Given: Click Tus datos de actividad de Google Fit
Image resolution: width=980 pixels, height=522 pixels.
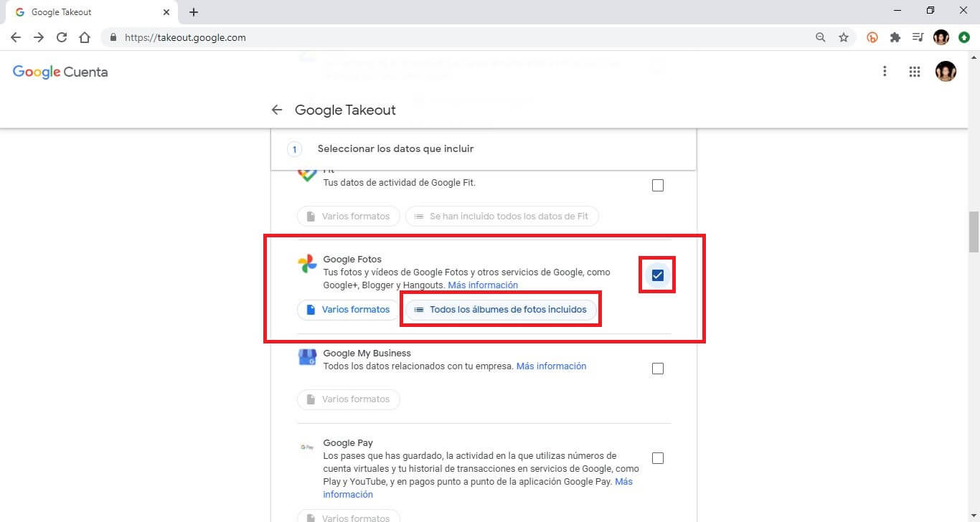Looking at the screenshot, I should point(400,182).
